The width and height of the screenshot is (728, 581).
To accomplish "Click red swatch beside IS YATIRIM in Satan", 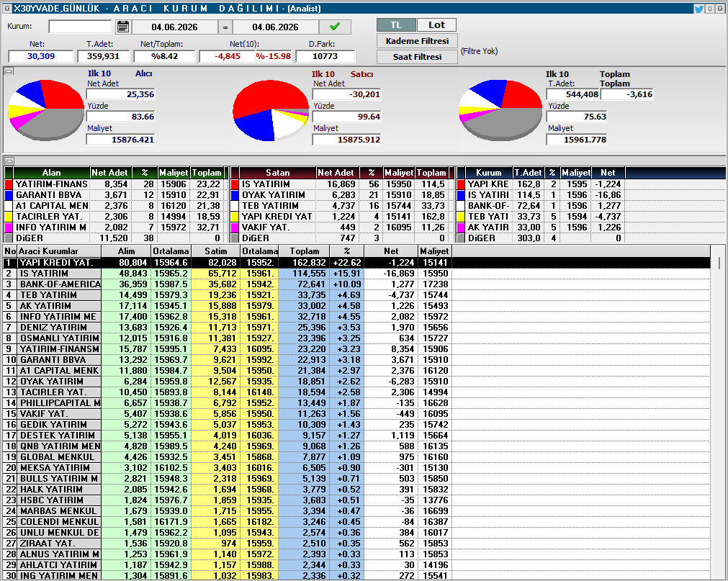I will pos(235,184).
